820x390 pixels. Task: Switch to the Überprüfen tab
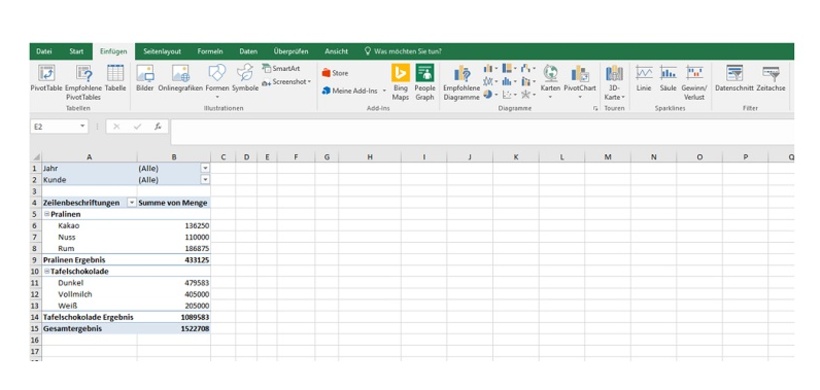point(291,51)
